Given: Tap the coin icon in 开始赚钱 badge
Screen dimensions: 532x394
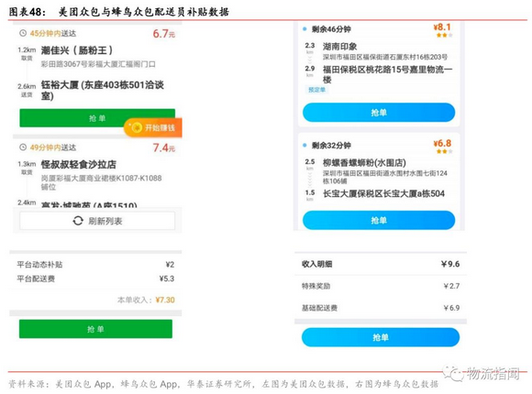Looking at the screenshot, I should pyautogui.click(x=137, y=127).
